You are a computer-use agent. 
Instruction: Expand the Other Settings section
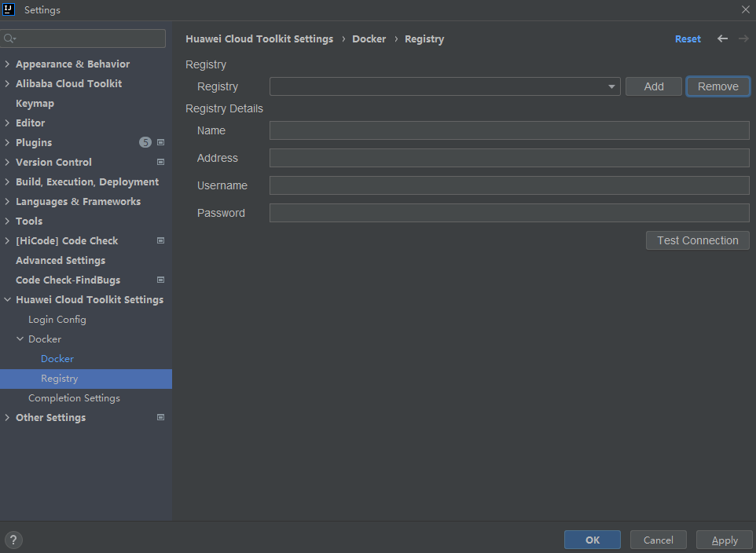[x=7, y=418]
